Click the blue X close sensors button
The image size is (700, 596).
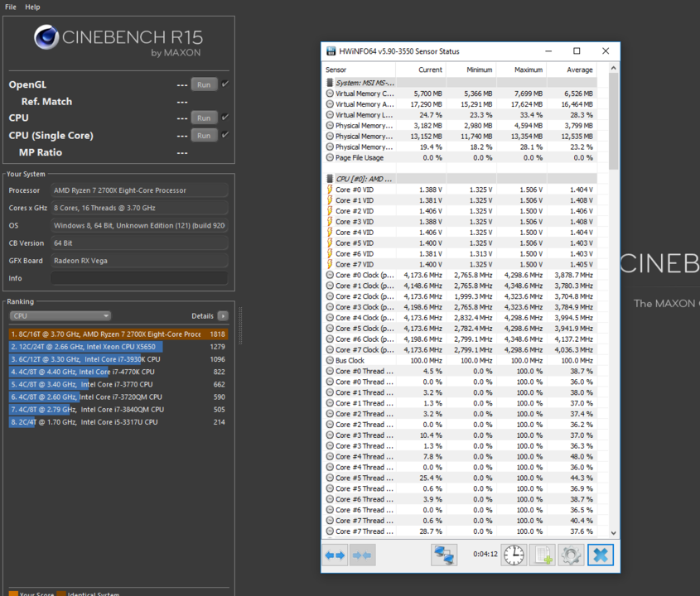(x=601, y=555)
